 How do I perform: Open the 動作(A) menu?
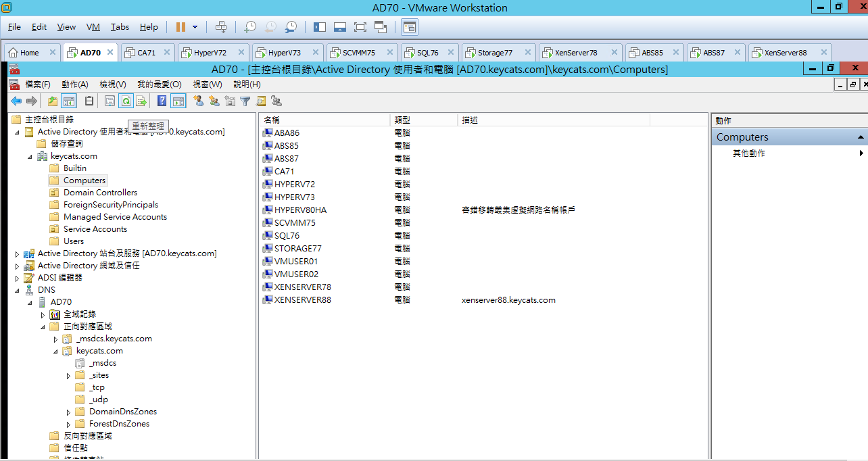[75, 84]
